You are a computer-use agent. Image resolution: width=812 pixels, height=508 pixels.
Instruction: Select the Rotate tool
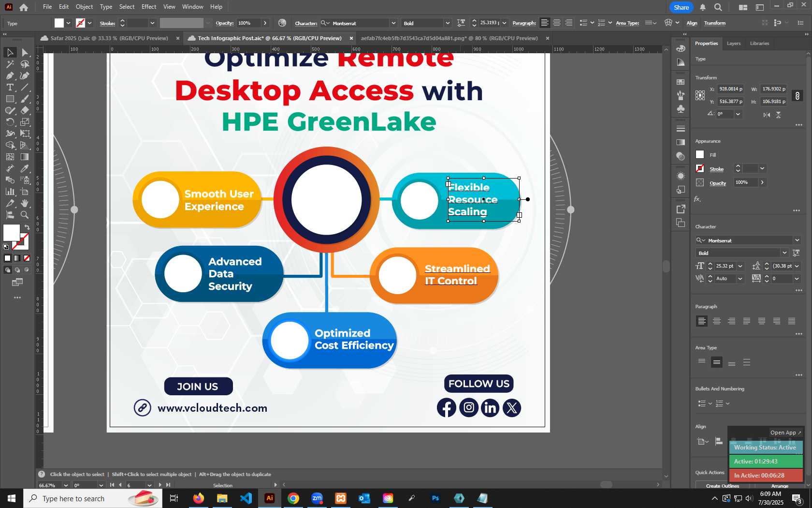[x=10, y=122]
